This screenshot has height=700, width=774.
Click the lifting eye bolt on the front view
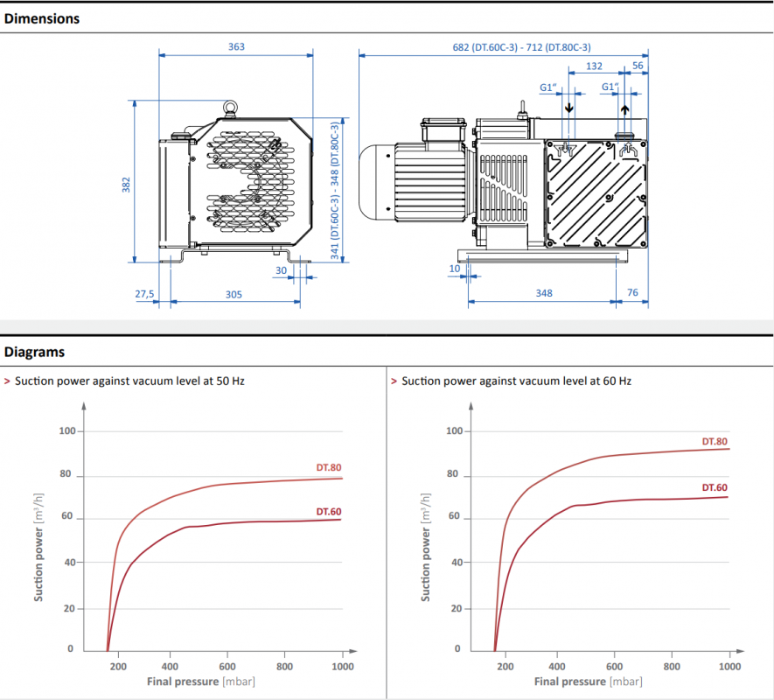point(229,108)
